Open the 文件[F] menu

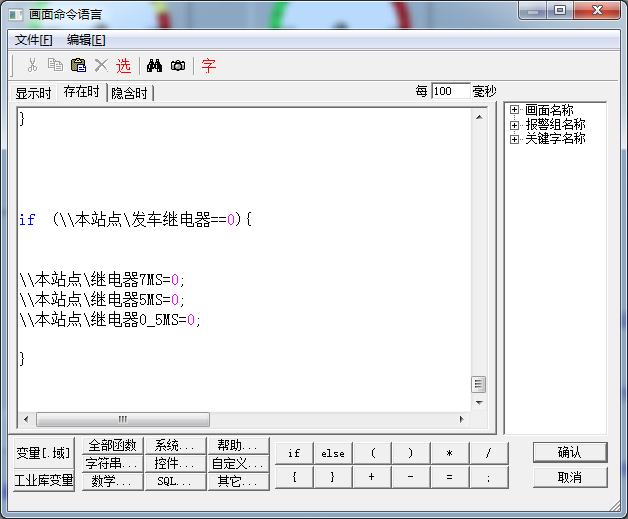click(34, 40)
